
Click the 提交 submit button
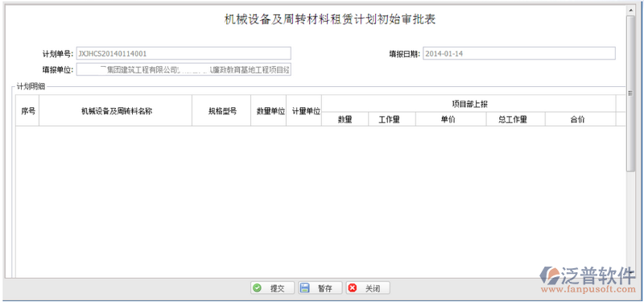click(273, 288)
